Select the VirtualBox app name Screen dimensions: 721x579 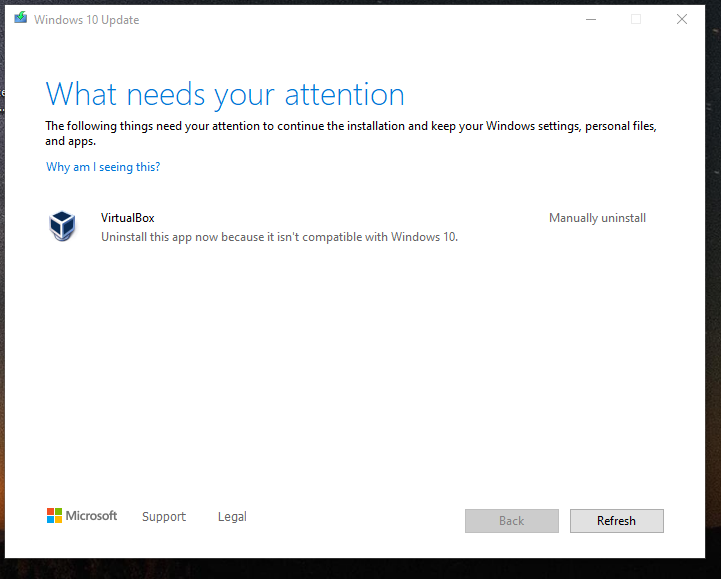click(x=127, y=218)
